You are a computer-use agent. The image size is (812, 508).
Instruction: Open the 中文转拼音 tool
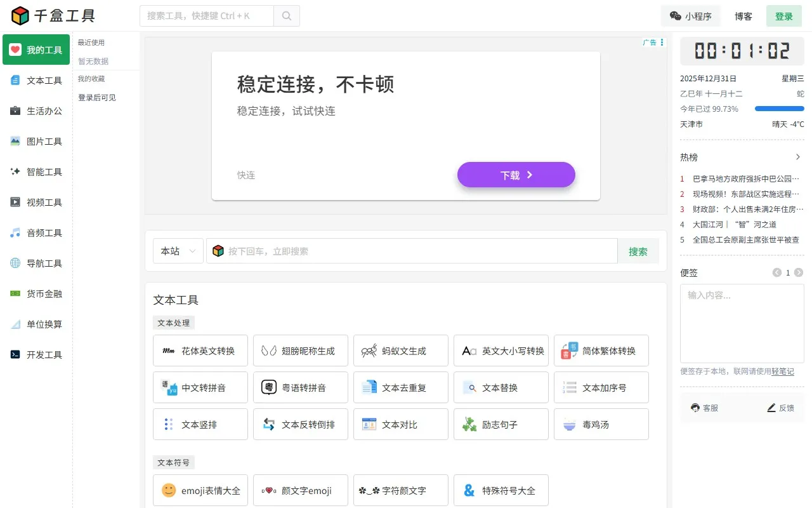[x=200, y=387]
